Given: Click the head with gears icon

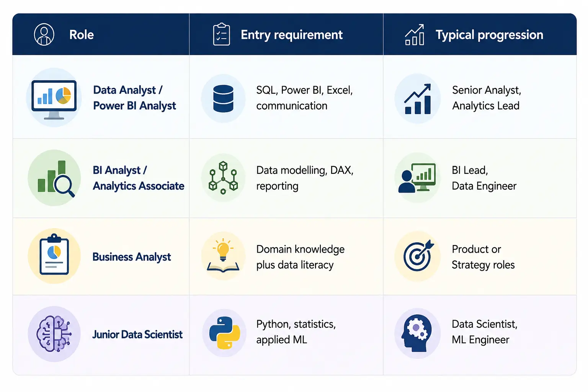Looking at the screenshot, I should click(416, 333).
